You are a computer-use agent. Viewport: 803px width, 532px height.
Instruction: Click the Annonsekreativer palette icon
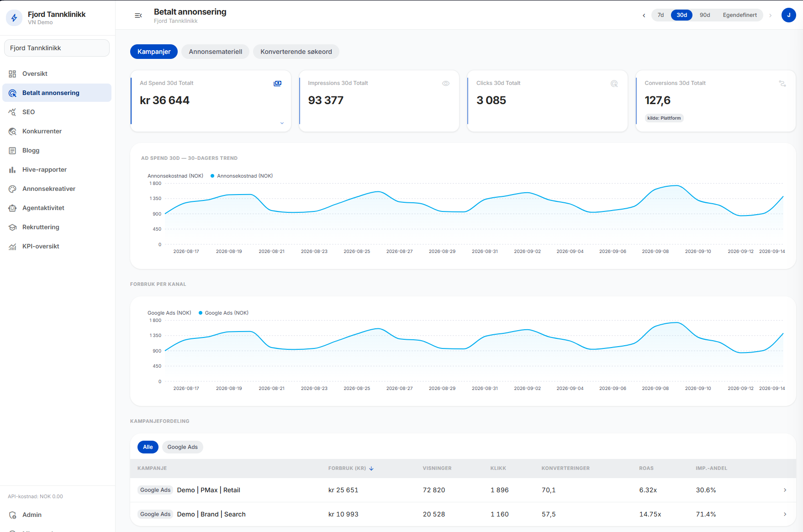coord(12,189)
